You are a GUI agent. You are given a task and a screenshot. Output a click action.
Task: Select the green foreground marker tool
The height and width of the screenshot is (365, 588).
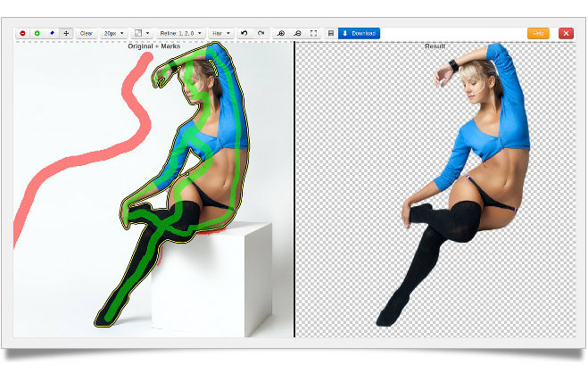coord(37,33)
